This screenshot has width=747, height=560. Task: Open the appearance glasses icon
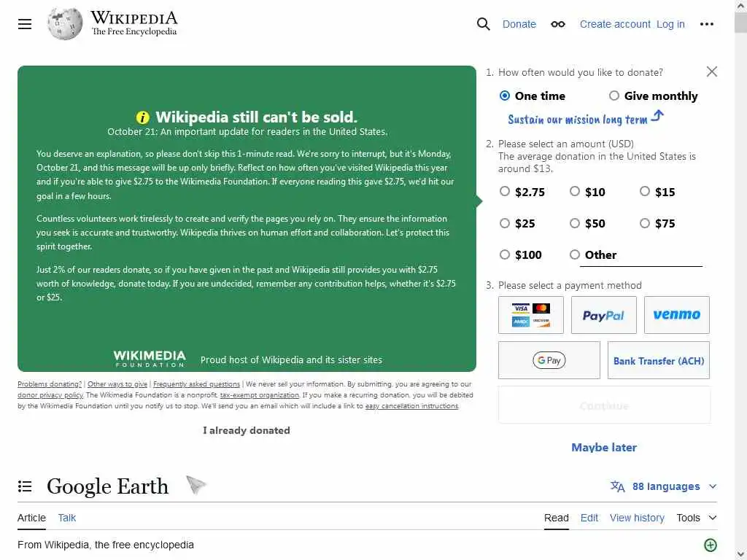558,24
